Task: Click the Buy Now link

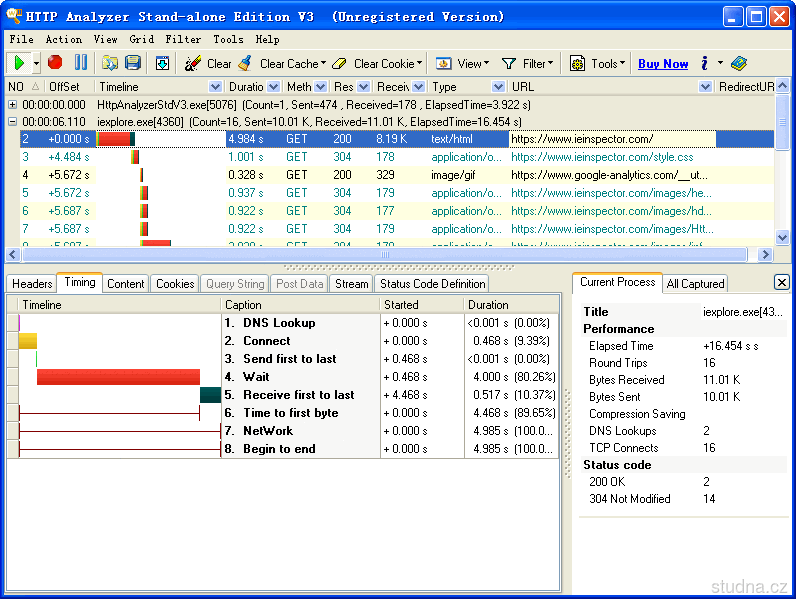Action: 663,63
